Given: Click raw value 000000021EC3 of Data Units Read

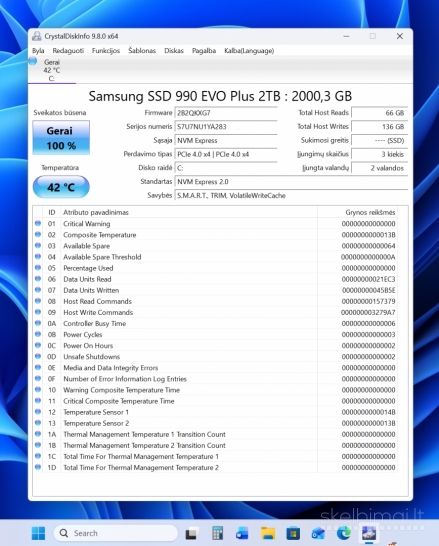Looking at the screenshot, I should [368, 279].
